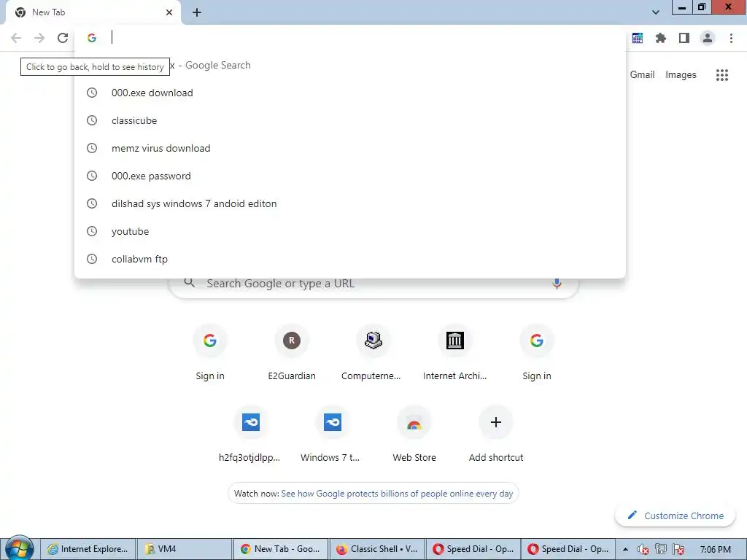Click the Add shortcut plus tile
The height and width of the screenshot is (560, 747).
pyautogui.click(x=496, y=435)
